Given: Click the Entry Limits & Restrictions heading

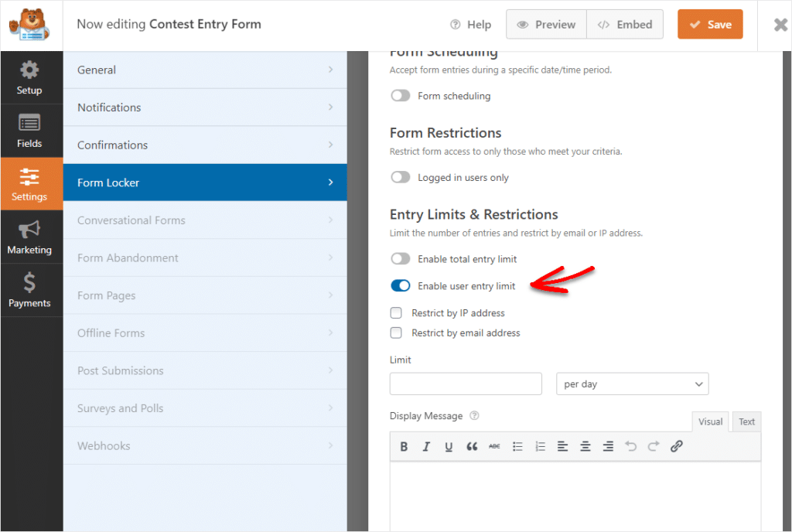Looking at the screenshot, I should point(474,214).
